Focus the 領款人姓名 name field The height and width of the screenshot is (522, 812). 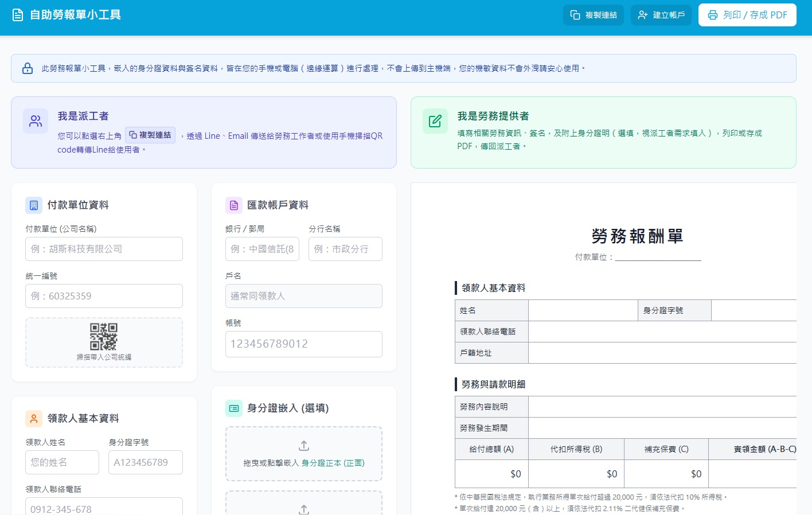[x=62, y=462]
